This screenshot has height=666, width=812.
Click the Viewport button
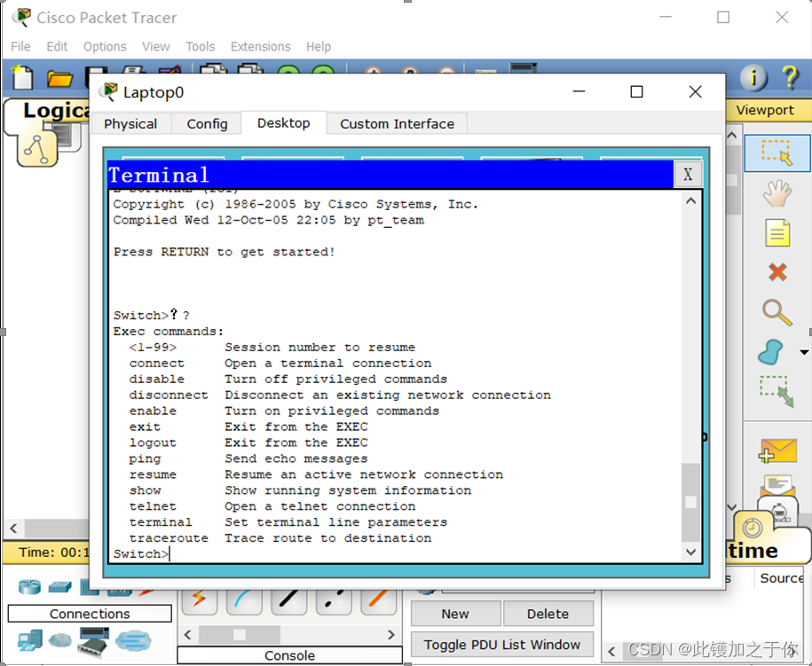pos(765,110)
